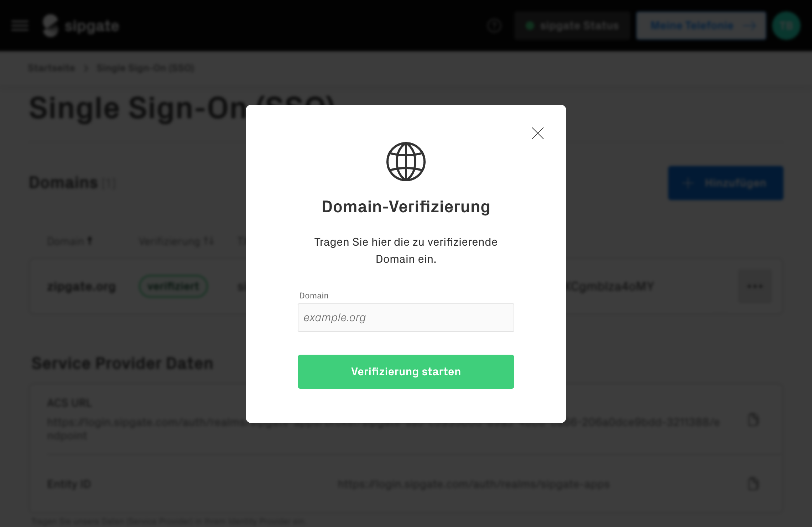Add a domain with Hinzufügen button
This screenshot has width=812, height=527.
(x=726, y=183)
